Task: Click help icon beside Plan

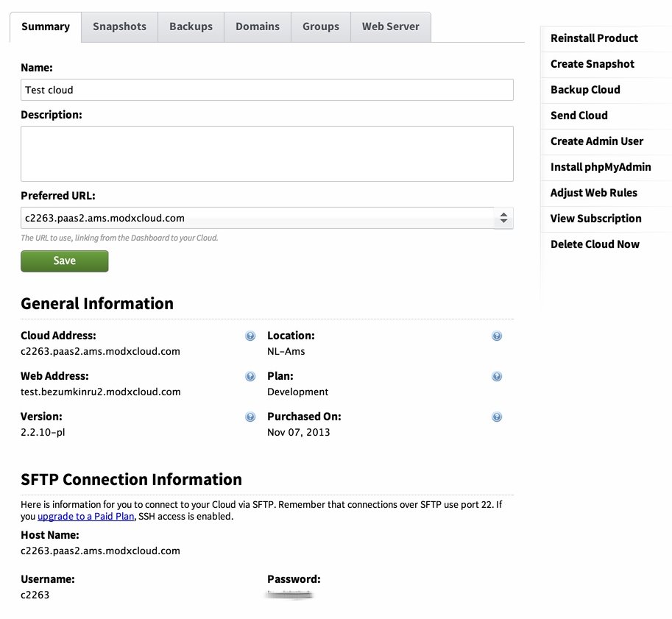Action: [497, 377]
